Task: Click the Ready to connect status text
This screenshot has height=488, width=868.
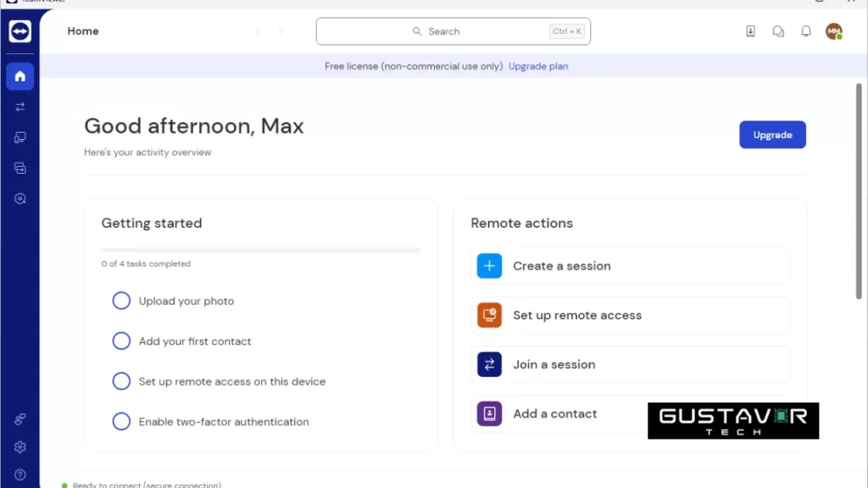Action: (x=147, y=485)
